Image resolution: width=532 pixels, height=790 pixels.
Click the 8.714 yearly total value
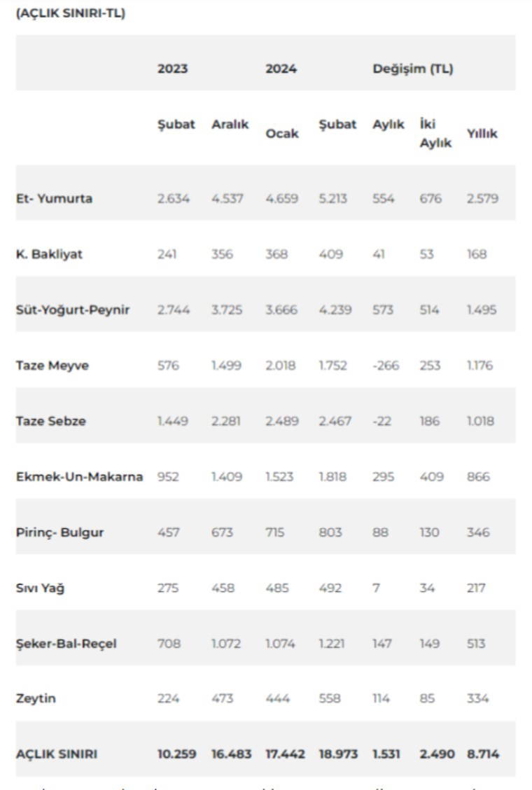click(482, 754)
